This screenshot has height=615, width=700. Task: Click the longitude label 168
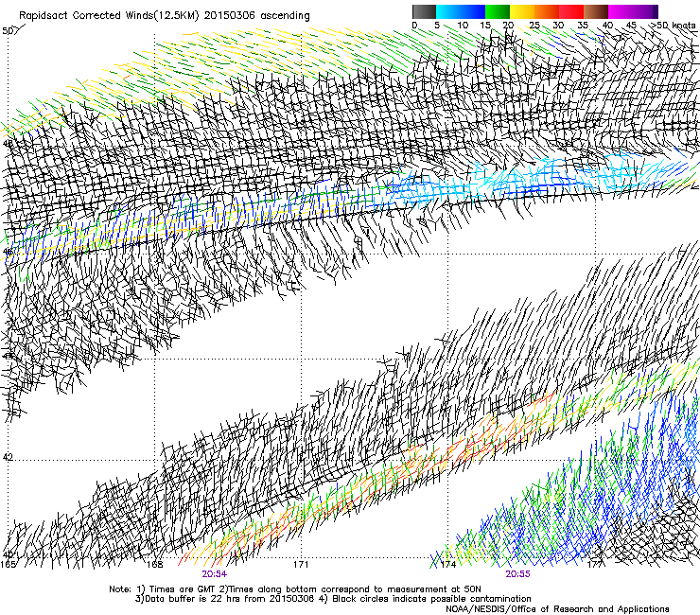[154, 564]
